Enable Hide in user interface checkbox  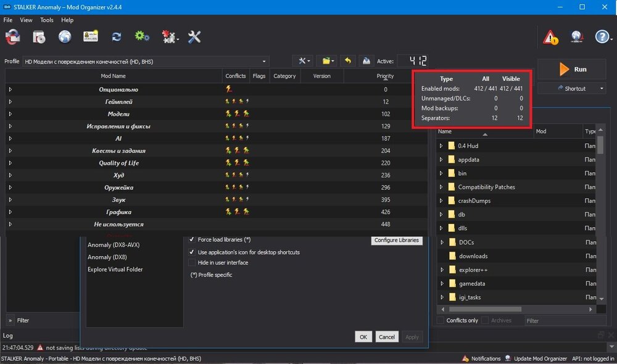192,263
